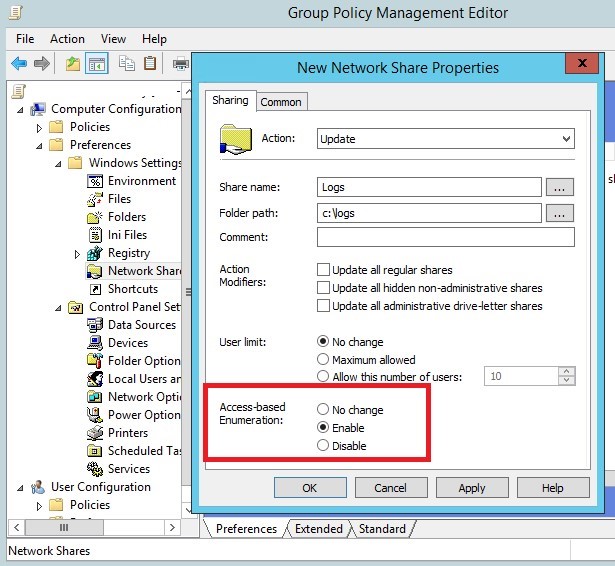The height and width of the screenshot is (566, 615).
Task: Click the Comment text field
Action: tap(445, 237)
